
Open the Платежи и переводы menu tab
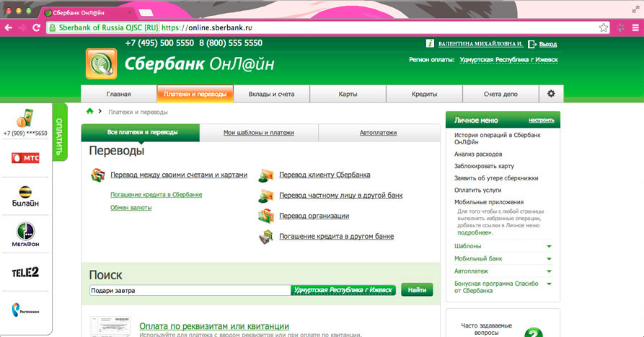(x=195, y=94)
